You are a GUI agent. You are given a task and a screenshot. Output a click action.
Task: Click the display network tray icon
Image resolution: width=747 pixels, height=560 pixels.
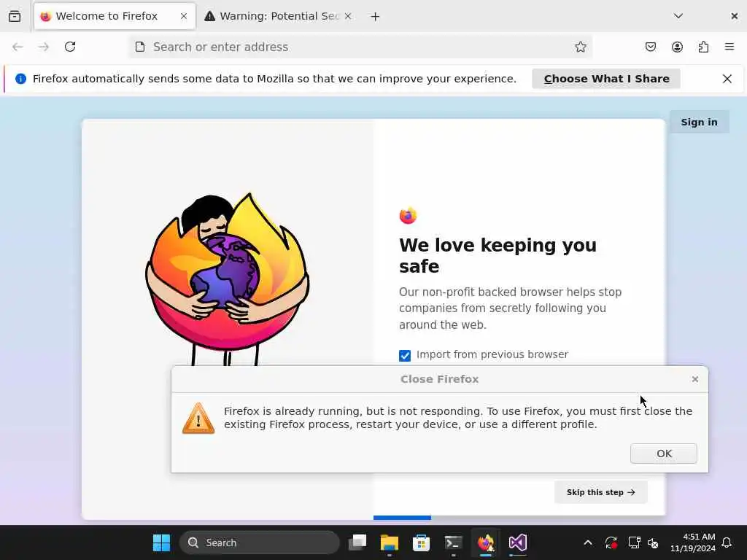click(634, 542)
